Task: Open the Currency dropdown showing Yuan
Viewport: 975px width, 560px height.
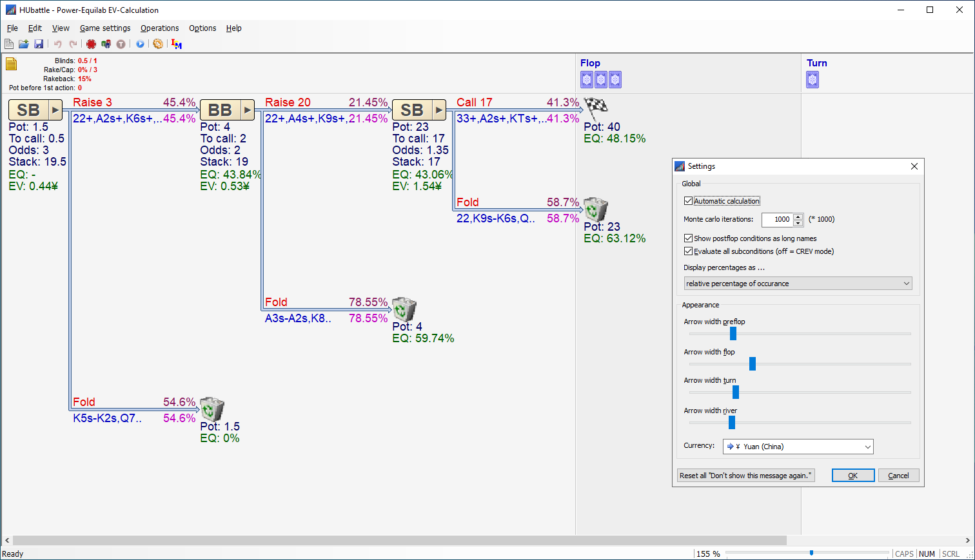Action: (798, 447)
